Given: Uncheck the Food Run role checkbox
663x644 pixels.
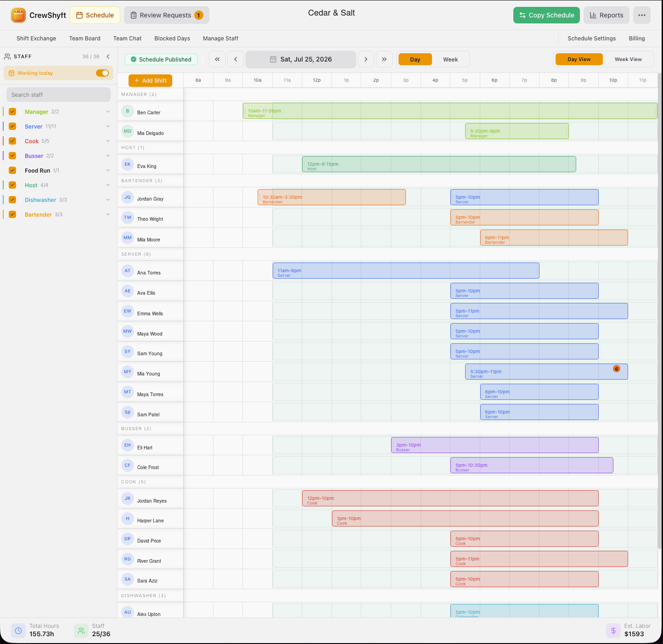Looking at the screenshot, I should coord(12,170).
